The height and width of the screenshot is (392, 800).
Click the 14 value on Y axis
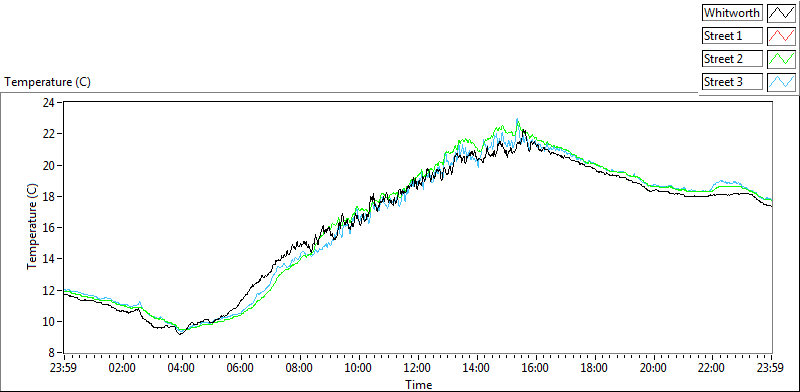click(x=49, y=259)
